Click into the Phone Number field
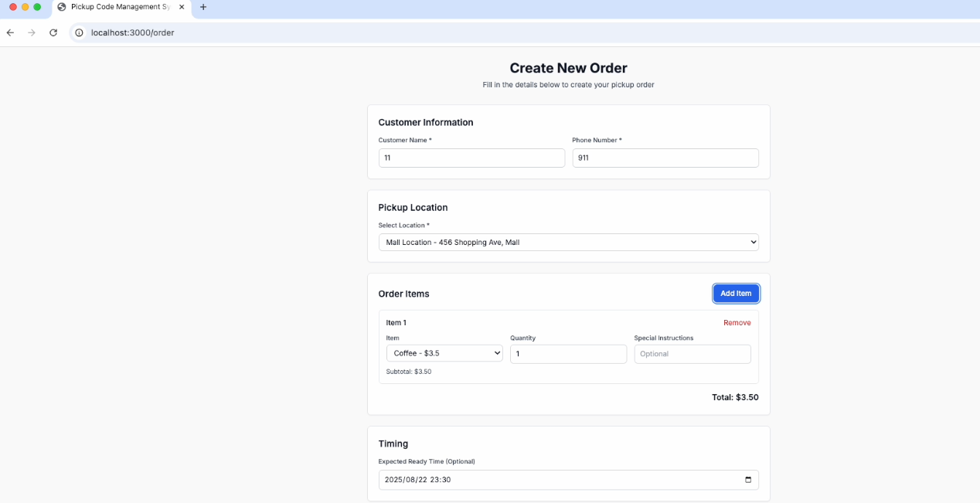This screenshot has width=980, height=503. click(x=665, y=158)
